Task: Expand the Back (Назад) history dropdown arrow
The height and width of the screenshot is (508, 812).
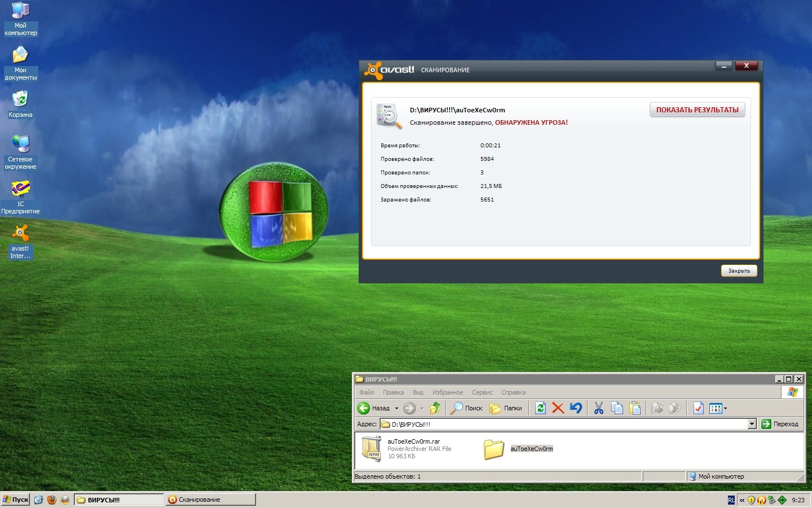Action: pyautogui.click(x=396, y=408)
